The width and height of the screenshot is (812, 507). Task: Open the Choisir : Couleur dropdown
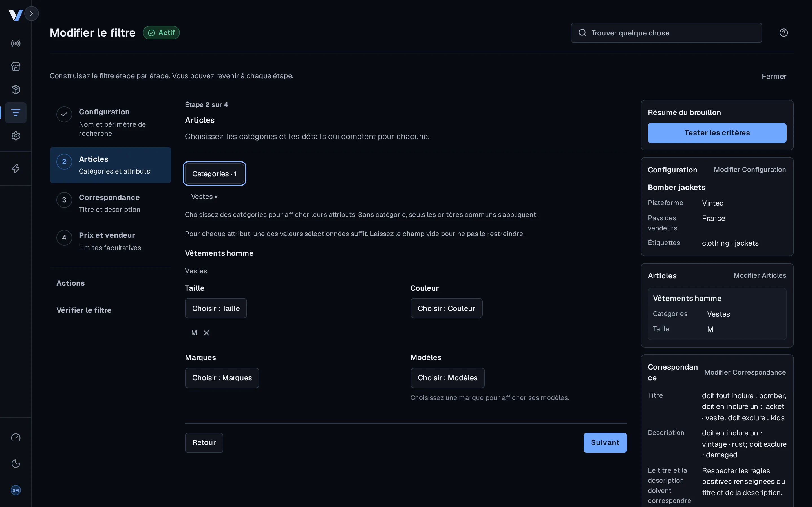(x=446, y=308)
